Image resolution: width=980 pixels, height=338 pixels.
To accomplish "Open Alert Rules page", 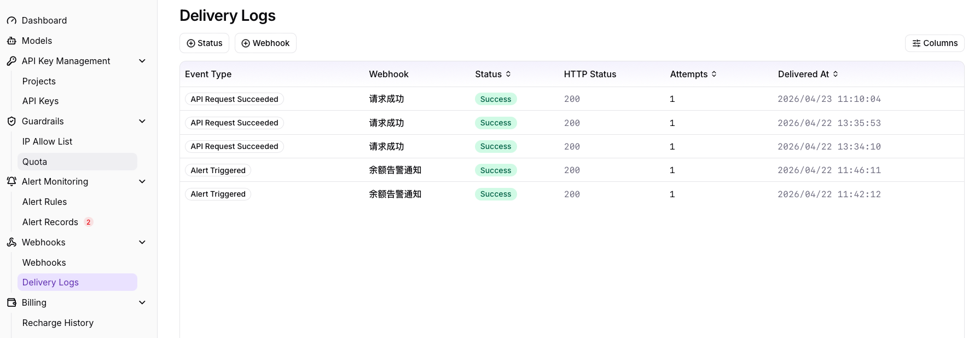I will (x=44, y=202).
